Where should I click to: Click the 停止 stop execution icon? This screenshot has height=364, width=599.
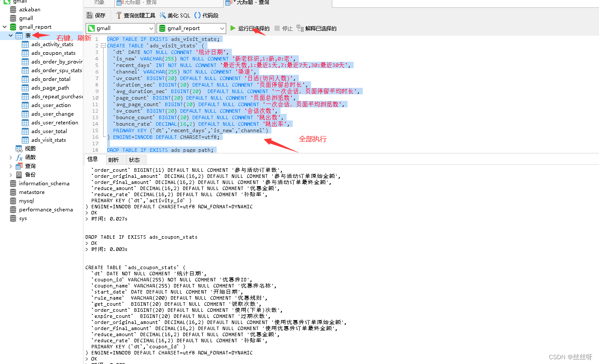click(283, 28)
